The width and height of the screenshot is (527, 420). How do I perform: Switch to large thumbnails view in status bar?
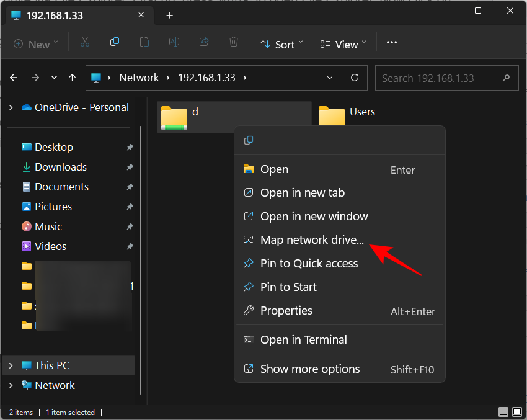(x=516, y=412)
